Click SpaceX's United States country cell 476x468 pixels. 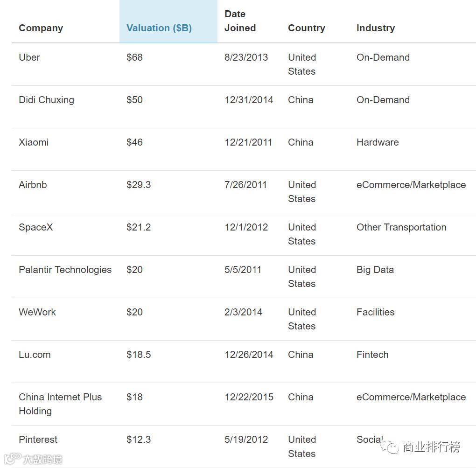tap(302, 234)
